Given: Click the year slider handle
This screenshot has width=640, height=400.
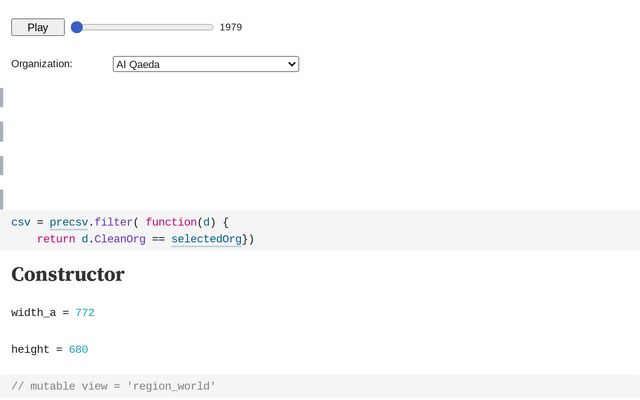Looking at the screenshot, I should coord(77,27).
